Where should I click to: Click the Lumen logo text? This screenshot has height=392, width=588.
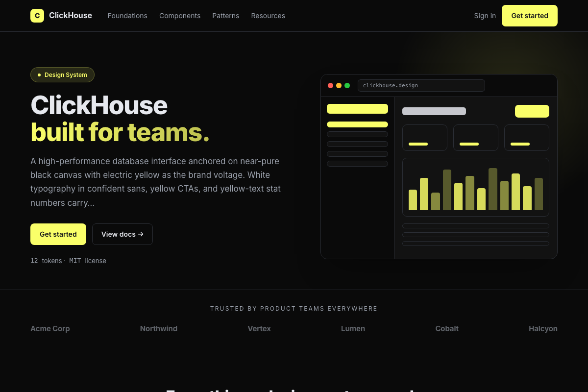tap(353, 329)
